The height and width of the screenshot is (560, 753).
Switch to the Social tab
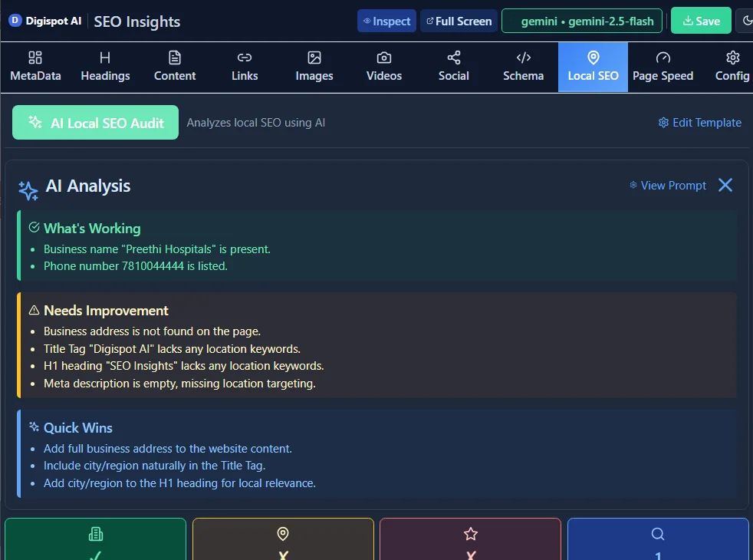(x=453, y=67)
